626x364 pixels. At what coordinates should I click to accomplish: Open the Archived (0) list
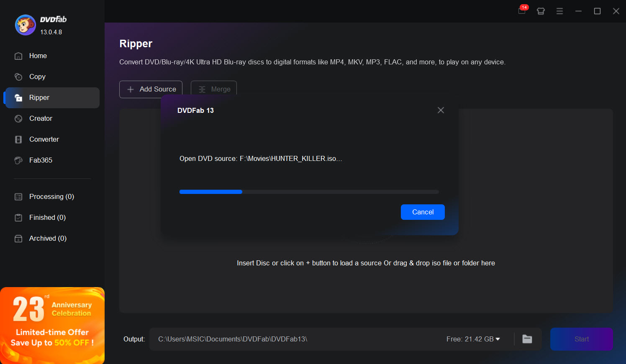pos(48,239)
